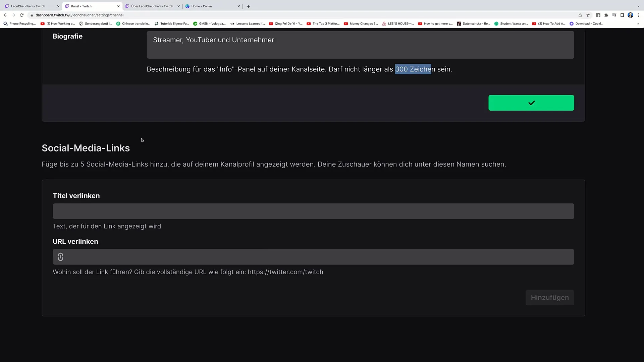Click the highlighted '300 Zeichen' text

pyautogui.click(x=413, y=69)
